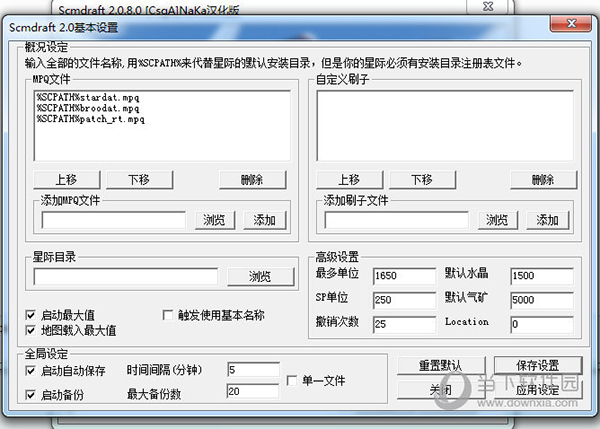Click 删除 under 自定义刷子 list

[543, 179]
